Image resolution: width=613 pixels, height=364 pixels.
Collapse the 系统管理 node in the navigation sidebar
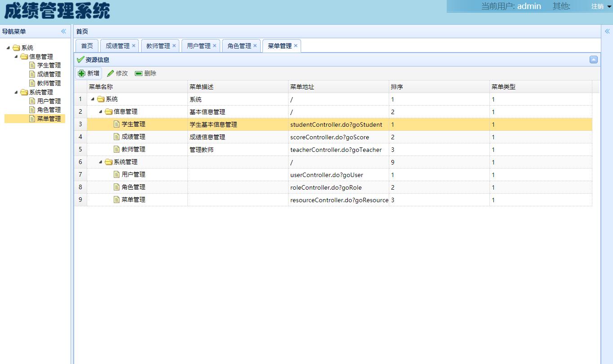(x=16, y=92)
